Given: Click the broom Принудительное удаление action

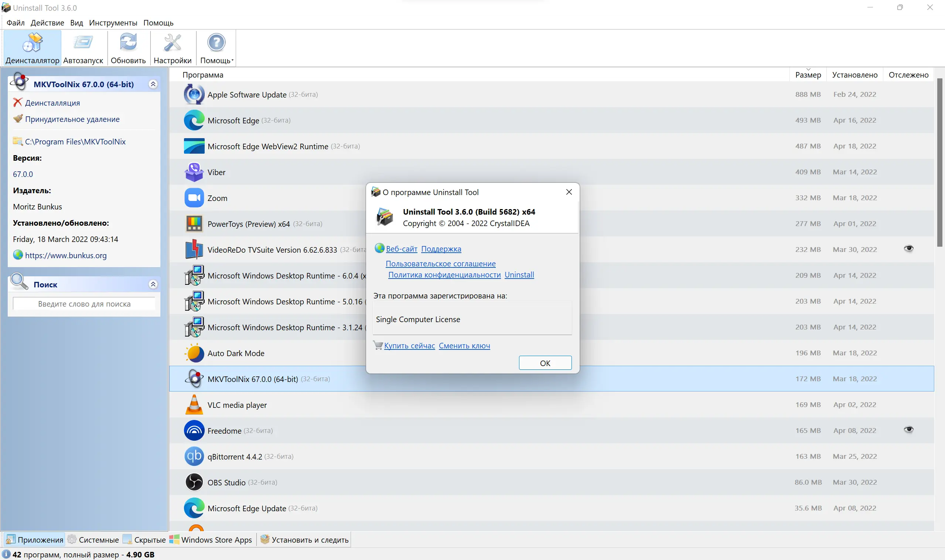Looking at the screenshot, I should (x=18, y=119).
